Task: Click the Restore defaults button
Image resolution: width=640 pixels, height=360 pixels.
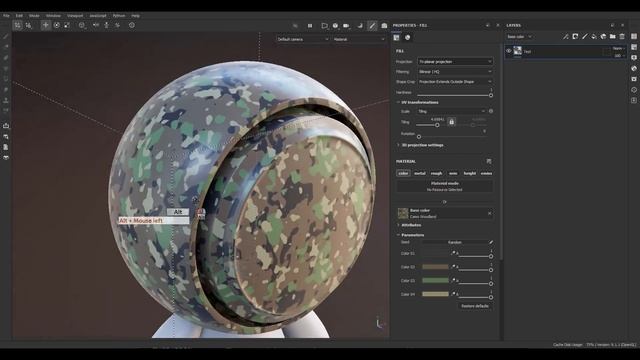Action: (475, 306)
